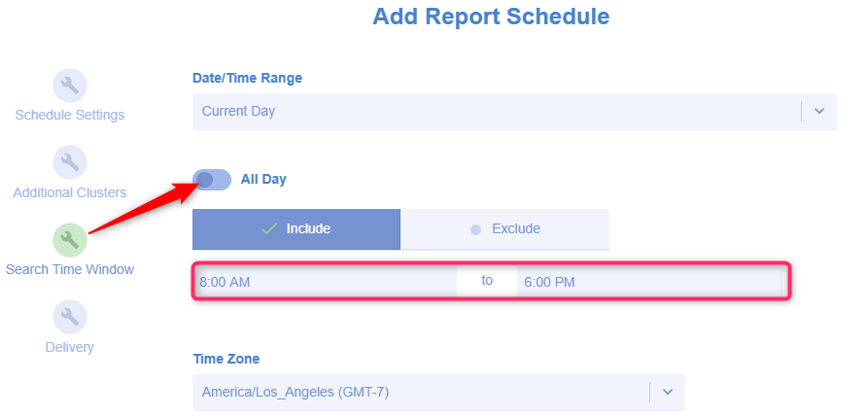The height and width of the screenshot is (416, 868).
Task: Click the Schedule Settings wrench icon
Action: pos(70,85)
